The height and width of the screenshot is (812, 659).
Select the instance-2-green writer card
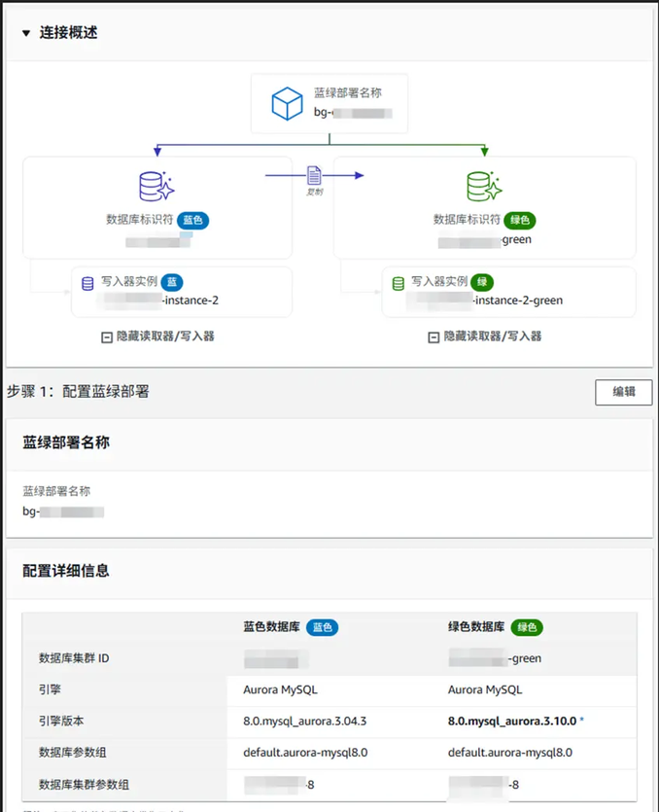tap(507, 292)
